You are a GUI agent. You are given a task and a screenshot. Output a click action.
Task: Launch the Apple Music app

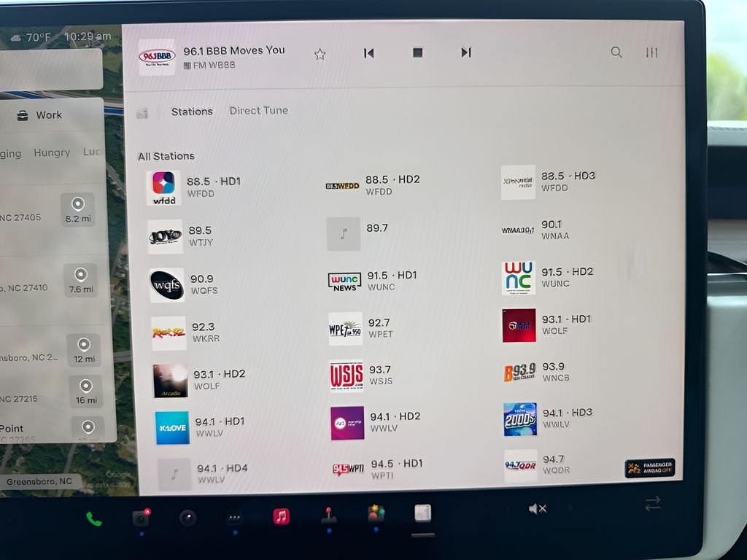pyautogui.click(x=281, y=517)
